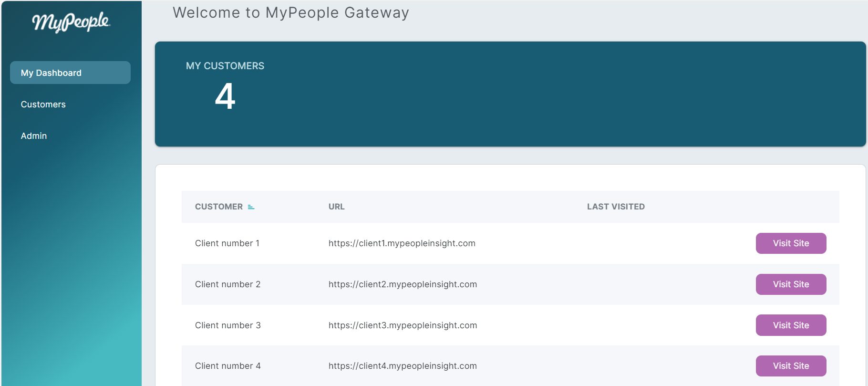Select the Client number 1 name
This screenshot has height=386, width=868.
(227, 243)
